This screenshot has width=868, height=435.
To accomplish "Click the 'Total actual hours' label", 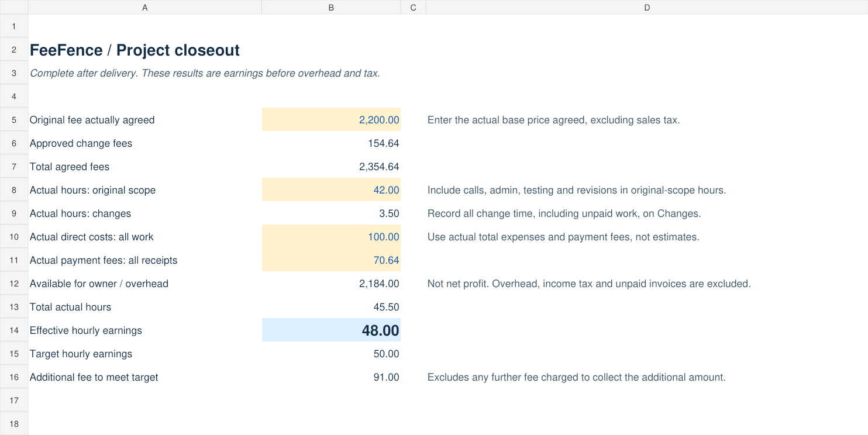I will [x=70, y=307].
